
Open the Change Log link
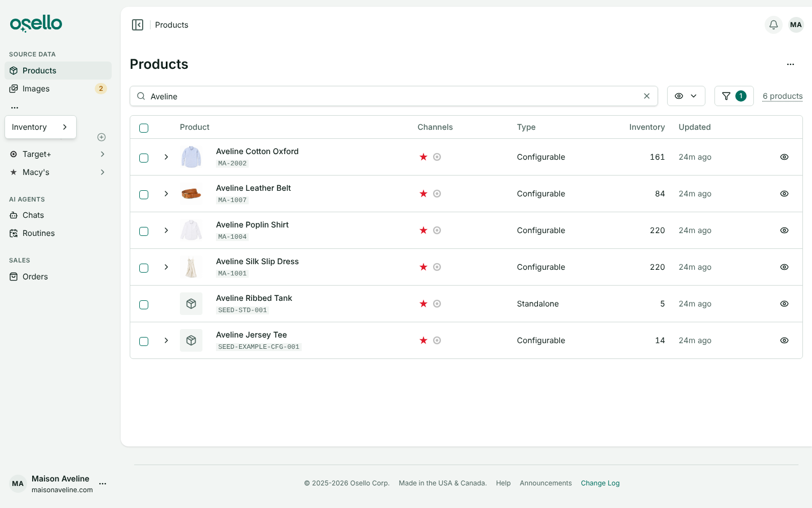(x=600, y=483)
